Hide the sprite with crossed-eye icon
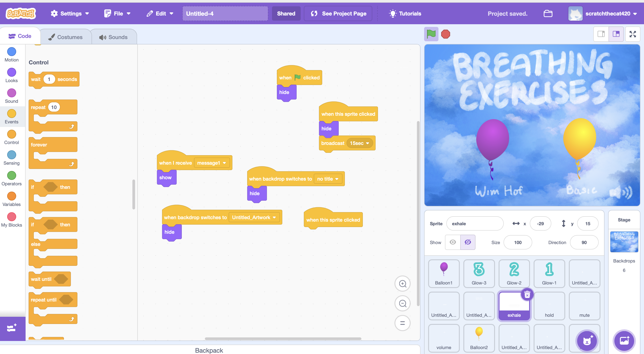The image size is (644, 354). (x=467, y=242)
